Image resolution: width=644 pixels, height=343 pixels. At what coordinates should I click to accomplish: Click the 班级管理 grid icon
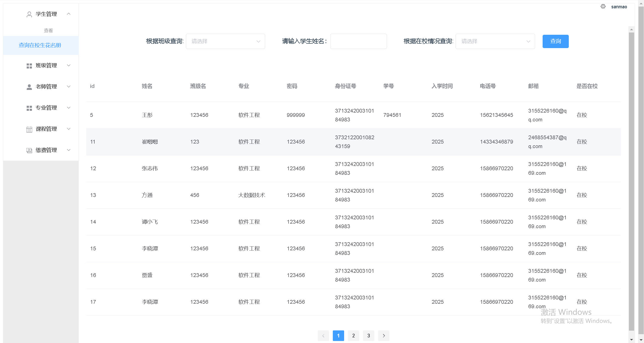[x=29, y=66]
